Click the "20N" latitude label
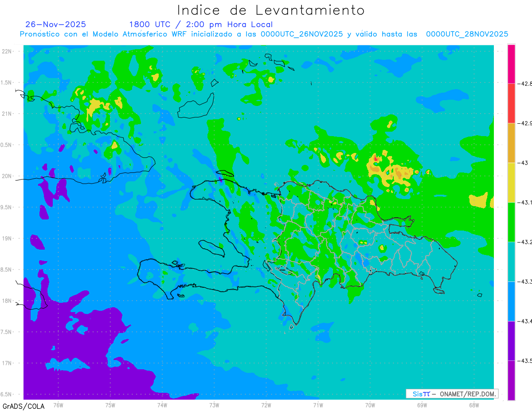 8,176
